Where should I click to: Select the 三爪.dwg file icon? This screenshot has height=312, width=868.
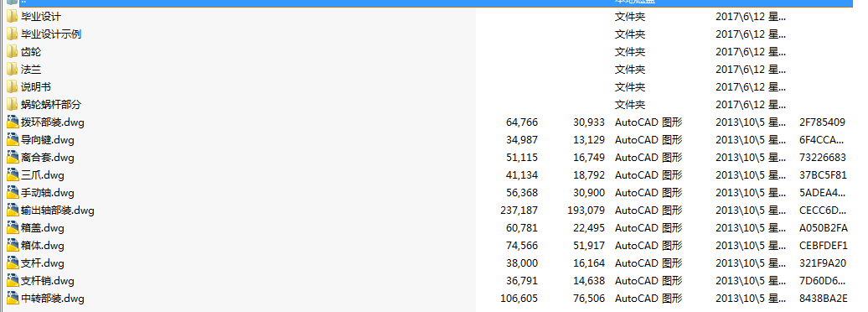point(13,175)
